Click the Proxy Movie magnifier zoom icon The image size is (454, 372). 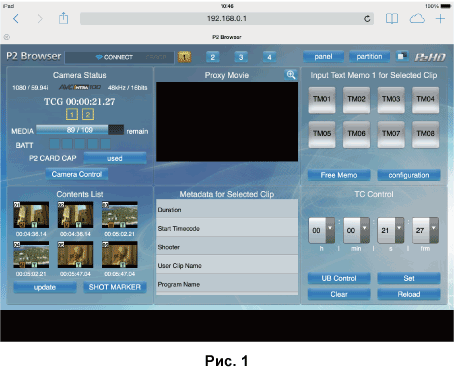[291, 75]
